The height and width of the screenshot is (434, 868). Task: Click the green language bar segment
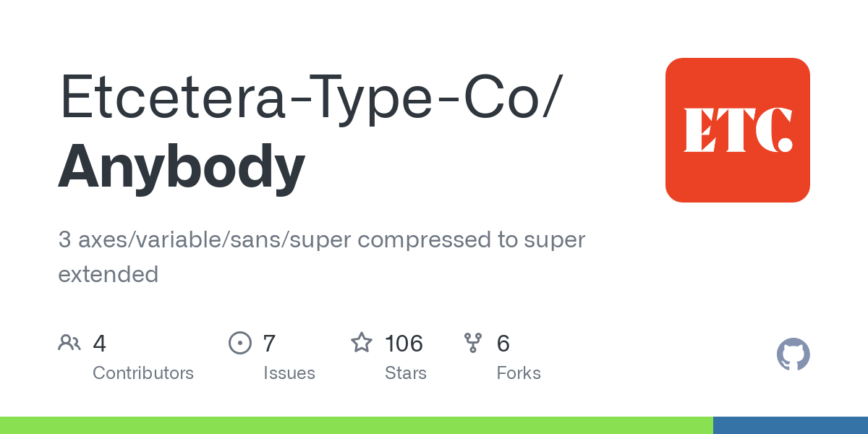[356, 425]
